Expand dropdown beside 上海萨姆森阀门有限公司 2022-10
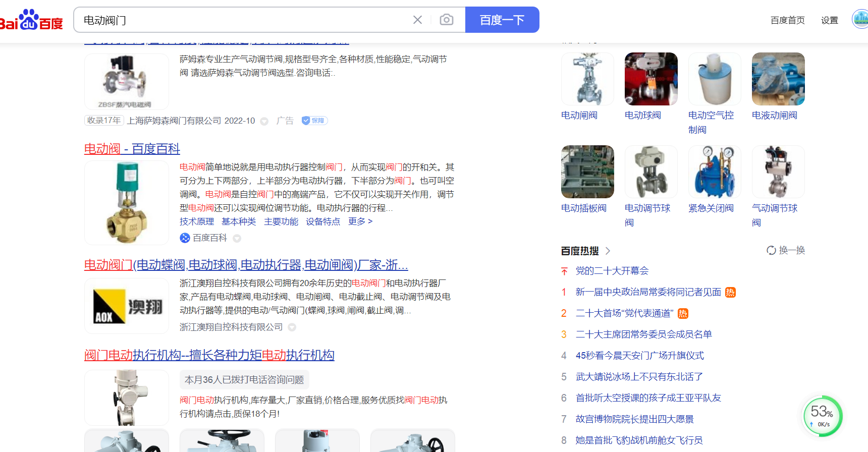The height and width of the screenshot is (452, 868). coord(264,121)
